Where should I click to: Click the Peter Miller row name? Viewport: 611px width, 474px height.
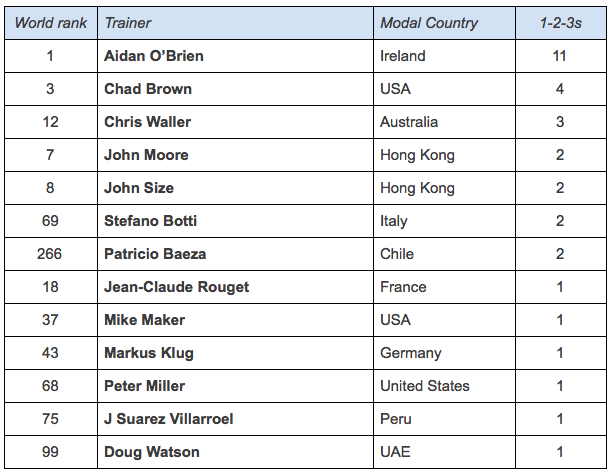click(145, 386)
